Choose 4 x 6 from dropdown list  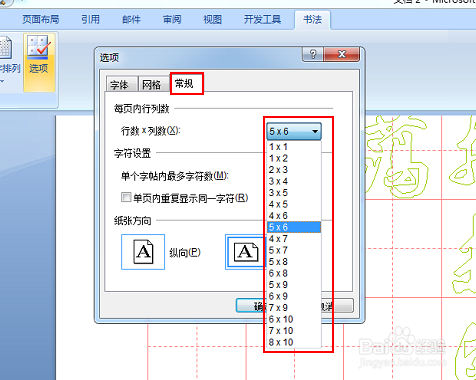point(294,216)
